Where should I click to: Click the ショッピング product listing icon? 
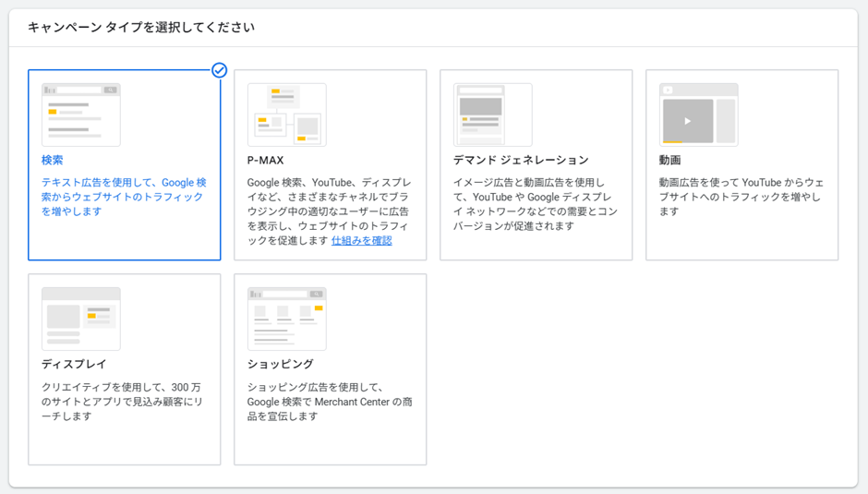click(286, 319)
